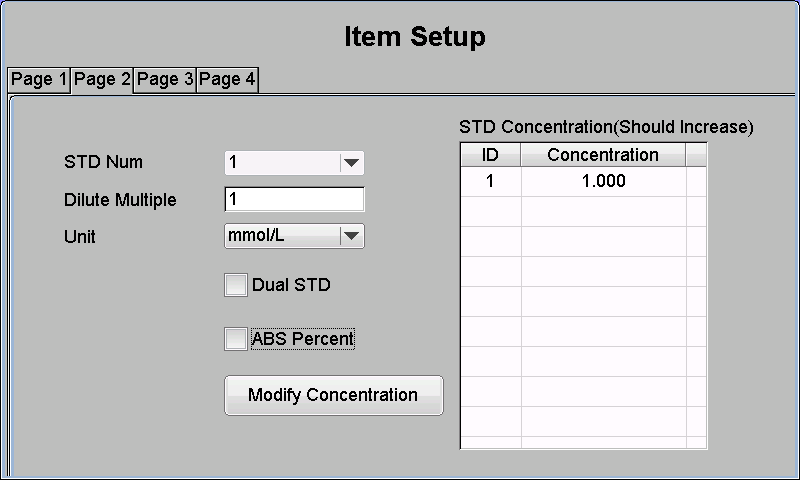
Task: Click the empty second row in concentration table
Action: (x=584, y=211)
